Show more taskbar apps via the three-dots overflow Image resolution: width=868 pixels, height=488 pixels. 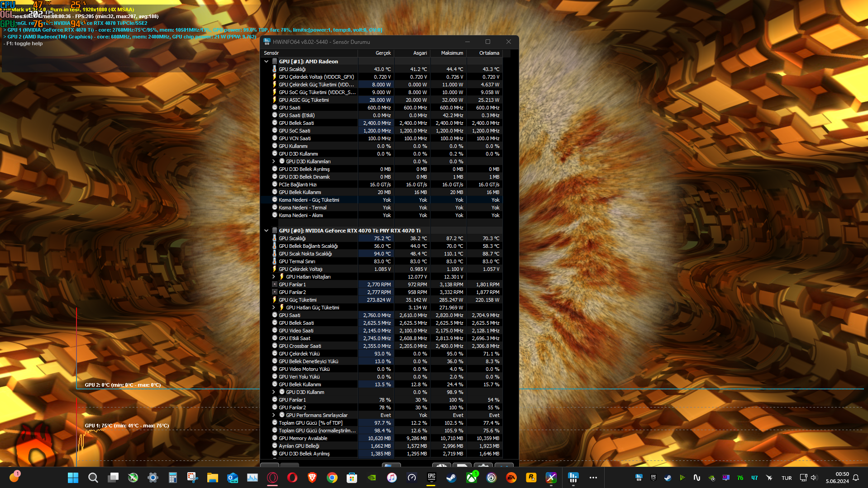coord(593,478)
